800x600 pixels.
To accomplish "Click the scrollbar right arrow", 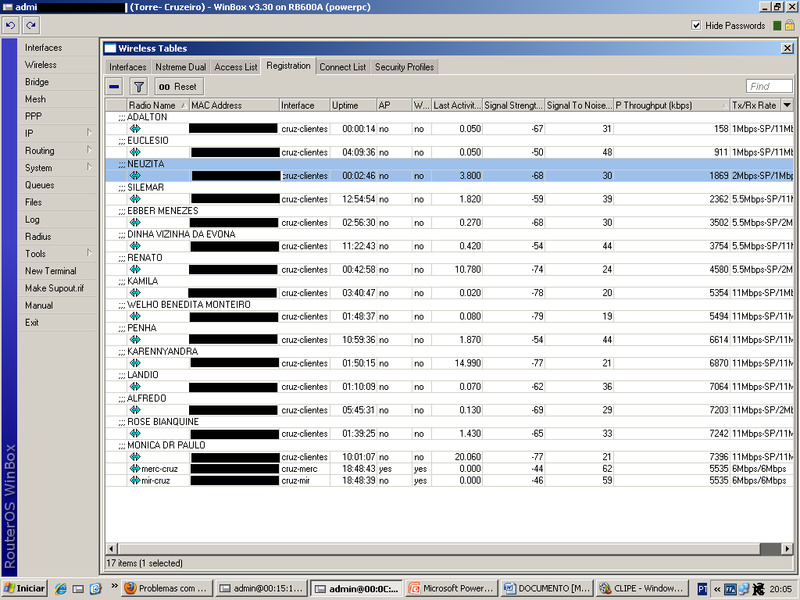I will tap(787, 549).
